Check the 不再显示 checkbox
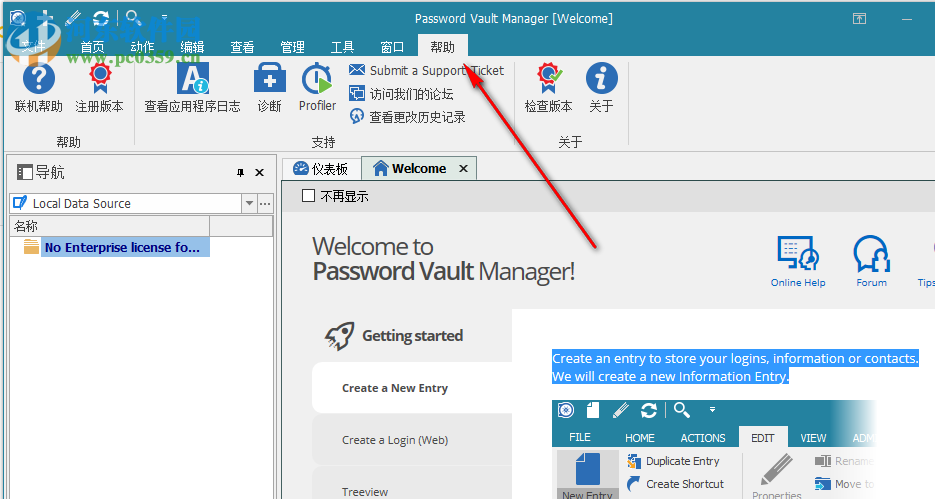The height and width of the screenshot is (499, 935). click(x=308, y=196)
